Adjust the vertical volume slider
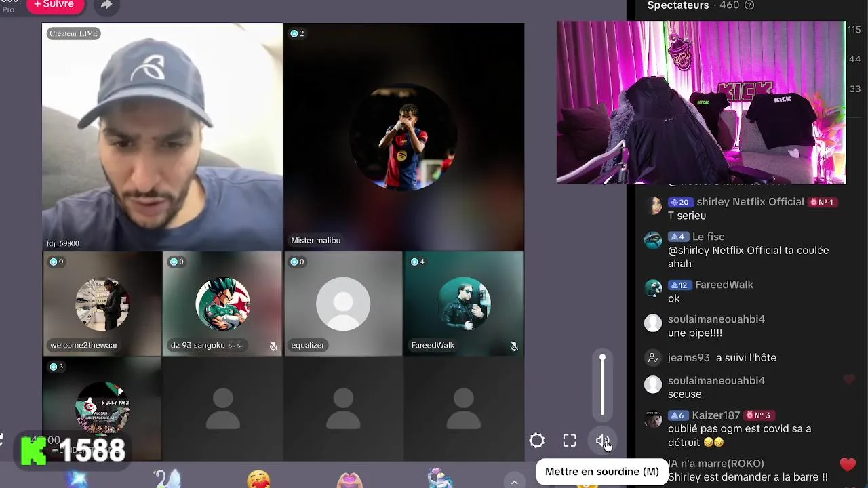 tap(602, 384)
